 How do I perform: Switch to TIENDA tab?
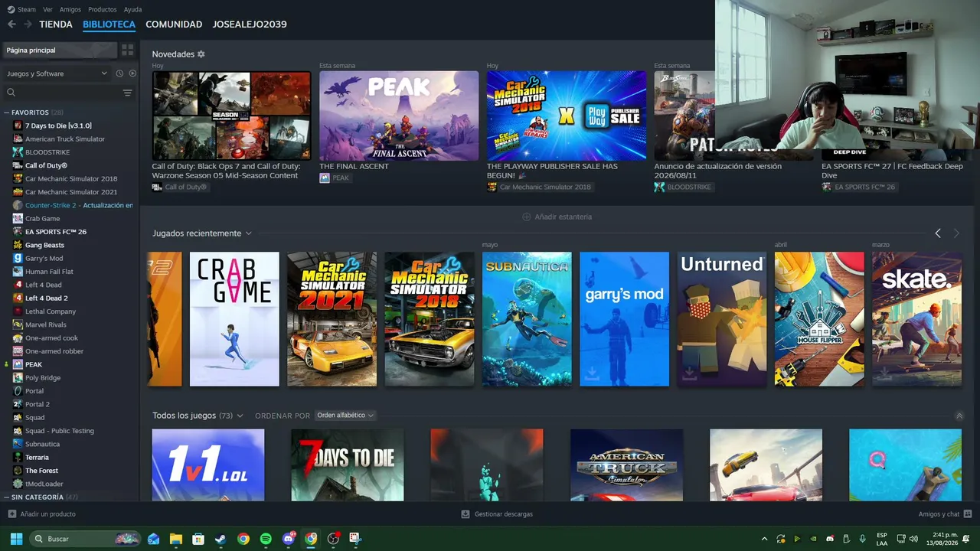click(x=56, y=24)
